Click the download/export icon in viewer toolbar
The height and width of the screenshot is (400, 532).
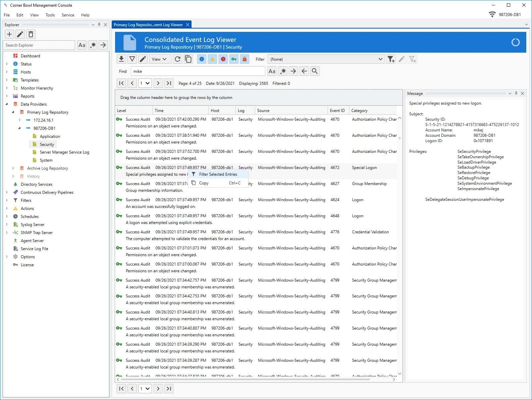(121, 59)
